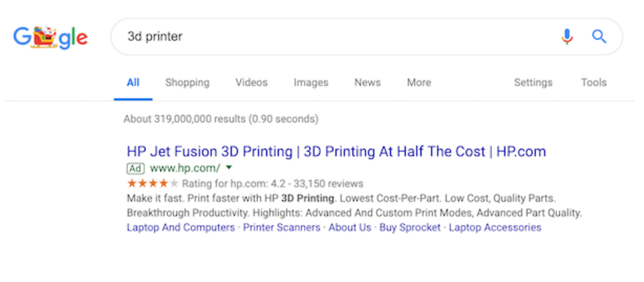Open the Laptop Accessories sitelink
Viewport: 644px width, 282px height.
[495, 228]
